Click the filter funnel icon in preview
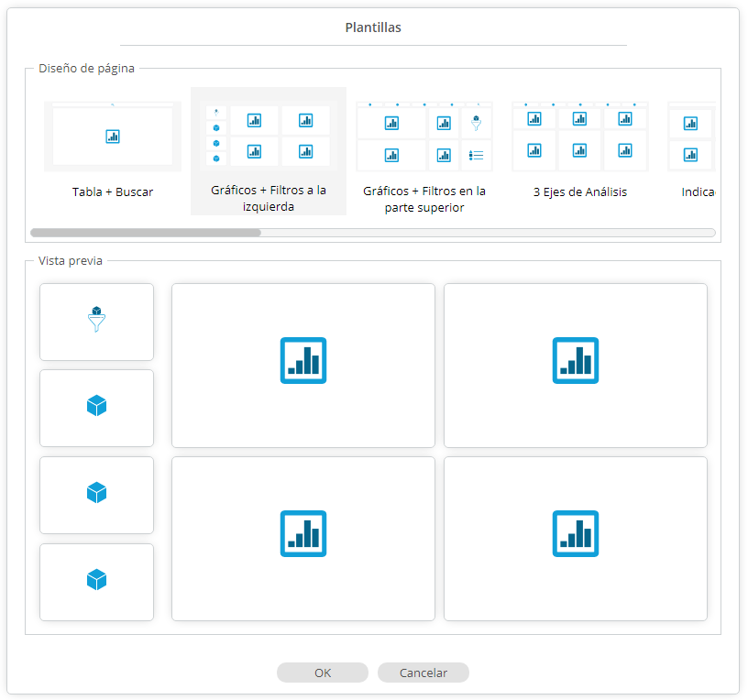The image size is (748, 700). pos(97,320)
